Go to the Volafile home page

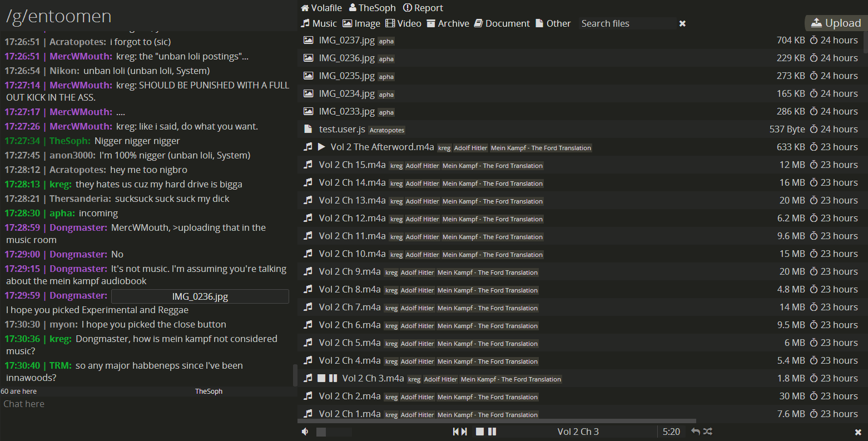coord(321,8)
